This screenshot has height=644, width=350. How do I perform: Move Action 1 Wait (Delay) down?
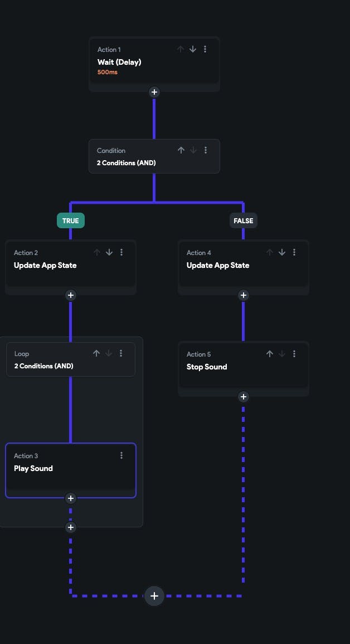(193, 49)
